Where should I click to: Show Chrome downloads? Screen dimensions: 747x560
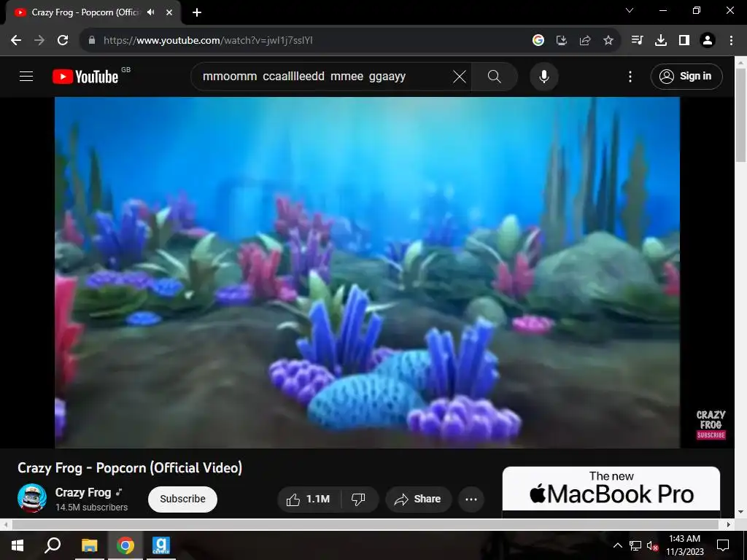tap(661, 41)
